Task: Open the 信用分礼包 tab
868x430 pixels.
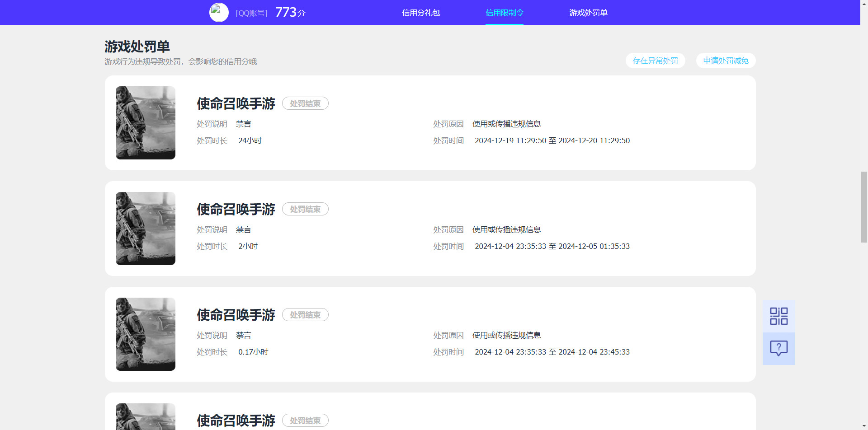Action: click(x=421, y=13)
